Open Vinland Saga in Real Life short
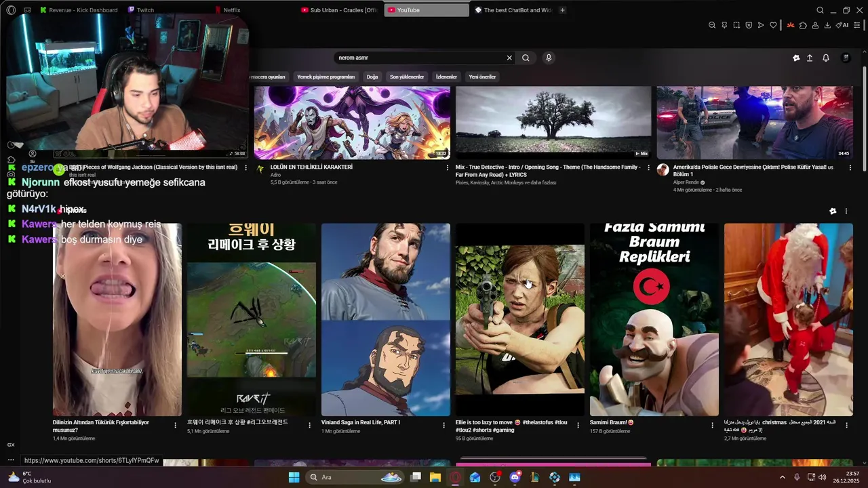The width and height of the screenshot is (868, 488). click(x=386, y=319)
